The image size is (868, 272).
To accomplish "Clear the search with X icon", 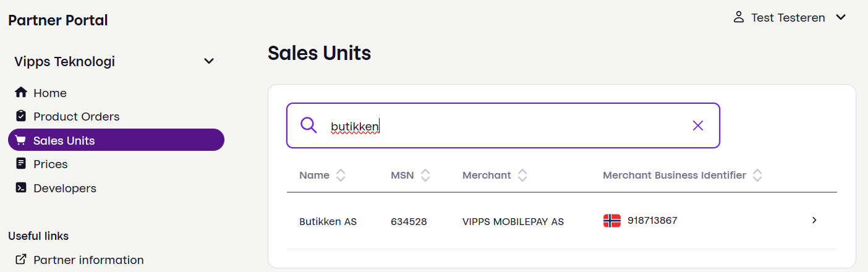I will 698,125.
